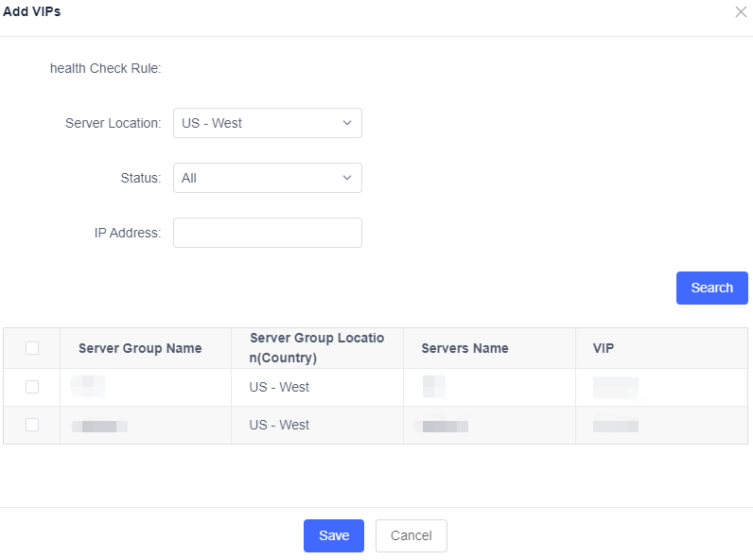This screenshot has height=560, width=753.
Task: Check the first table row checkbox
Action: (32, 387)
